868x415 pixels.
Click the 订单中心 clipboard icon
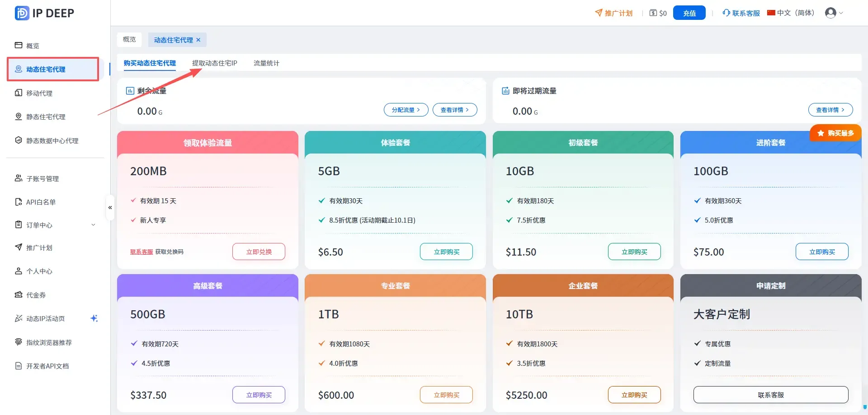19,224
